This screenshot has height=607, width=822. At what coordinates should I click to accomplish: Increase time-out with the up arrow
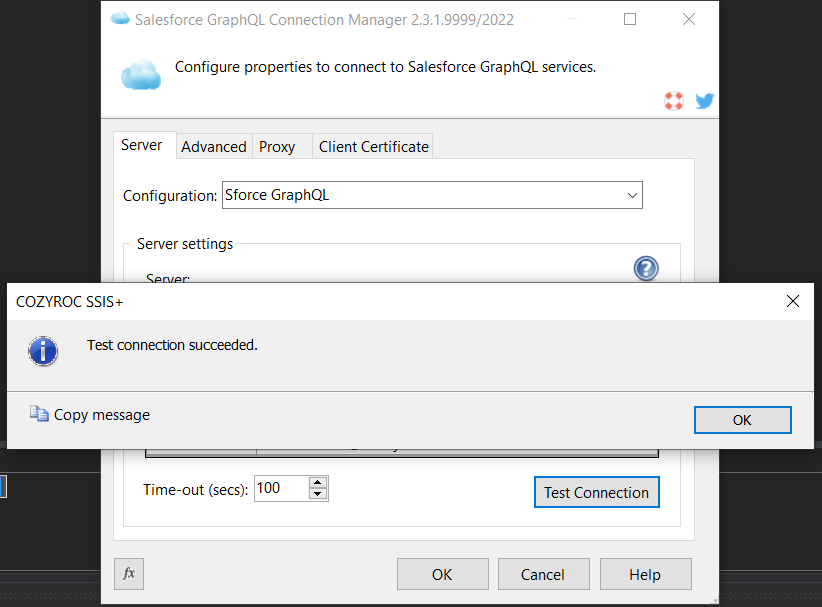(x=318, y=483)
